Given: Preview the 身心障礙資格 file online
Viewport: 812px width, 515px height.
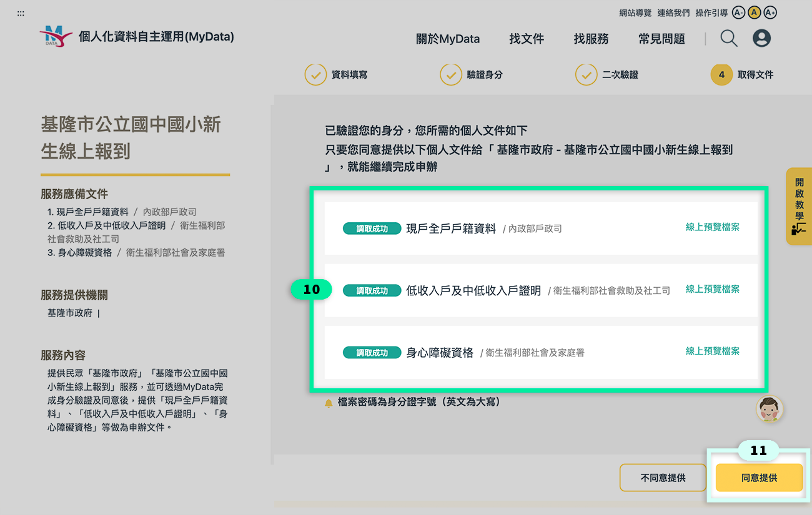Looking at the screenshot, I should point(713,351).
